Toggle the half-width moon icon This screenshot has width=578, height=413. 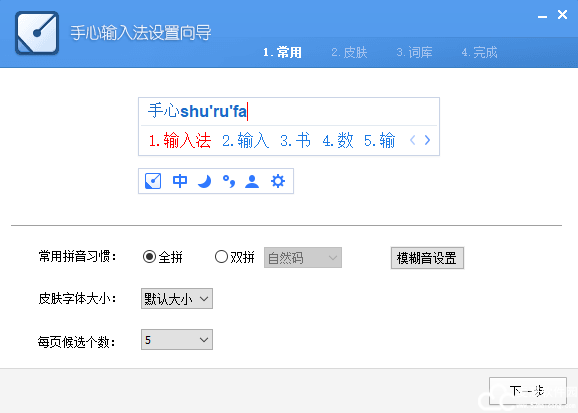coord(205,181)
